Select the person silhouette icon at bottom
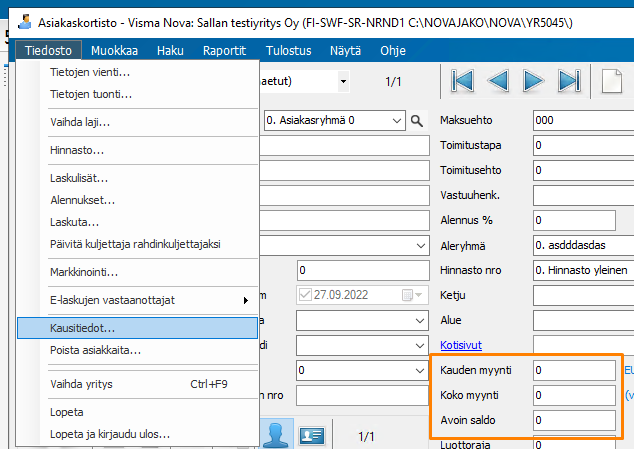This screenshot has height=449, width=634. tap(275, 435)
